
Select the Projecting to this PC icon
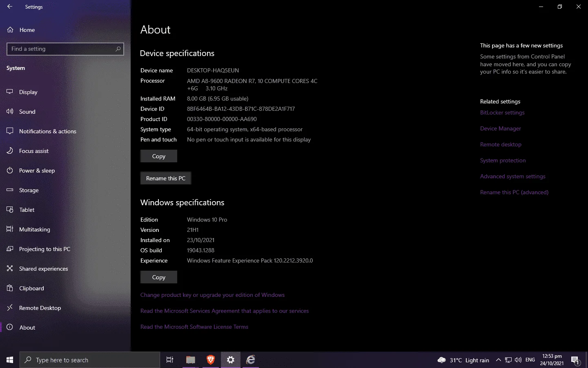(10, 249)
